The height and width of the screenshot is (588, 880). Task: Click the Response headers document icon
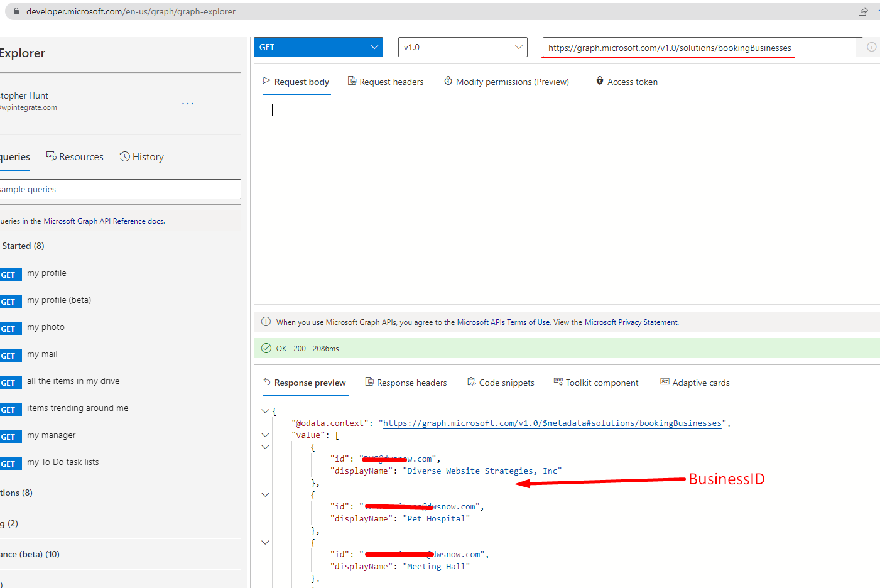point(370,382)
